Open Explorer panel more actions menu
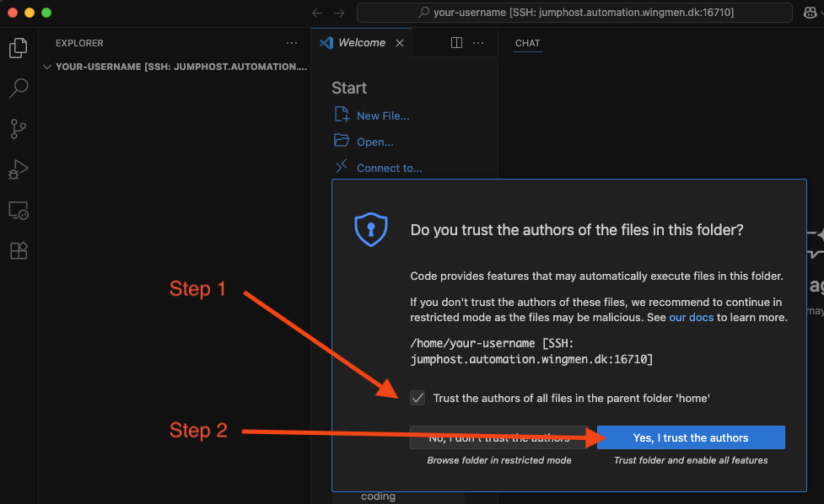 point(292,43)
